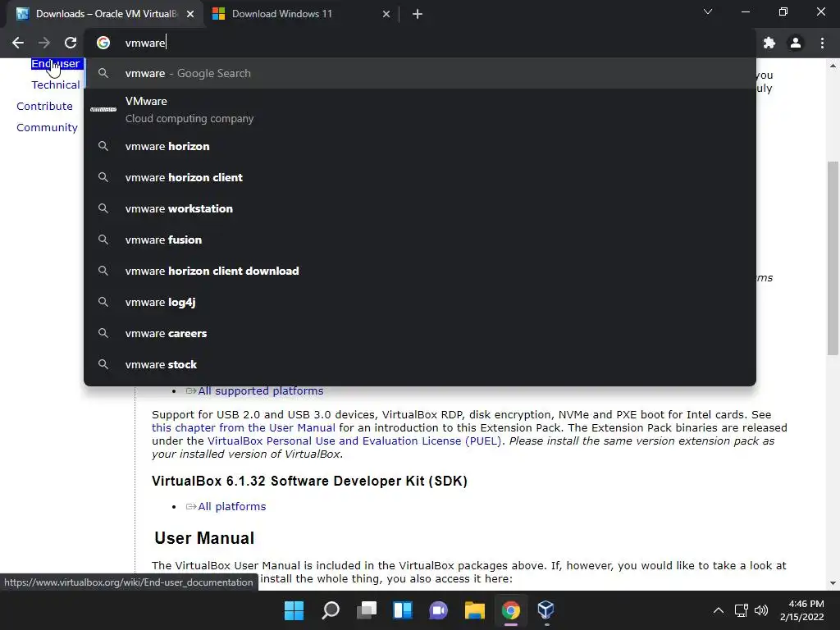Pick the 'vmware horizon' suggestion
The image size is (840, 630).
pyautogui.click(x=420, y=146)
